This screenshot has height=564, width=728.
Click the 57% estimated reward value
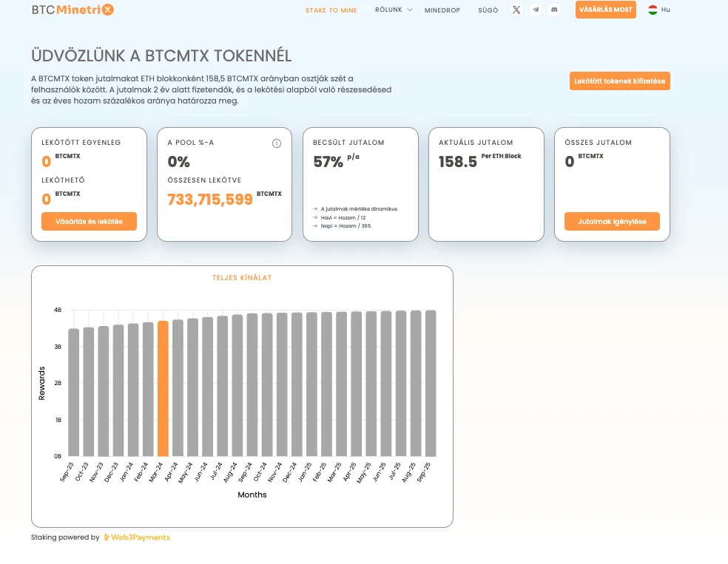pos(328,162)
